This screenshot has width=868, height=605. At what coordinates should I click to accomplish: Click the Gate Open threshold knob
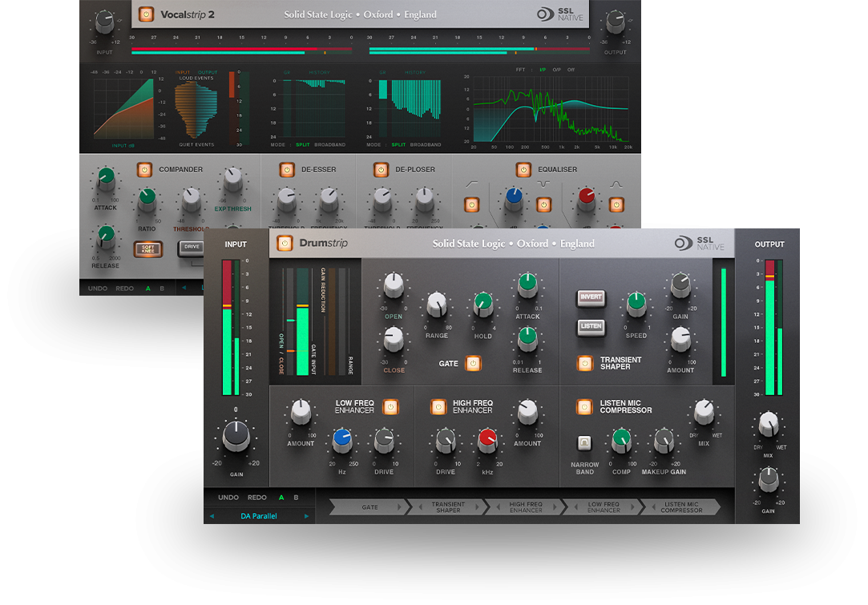point(394,285)
